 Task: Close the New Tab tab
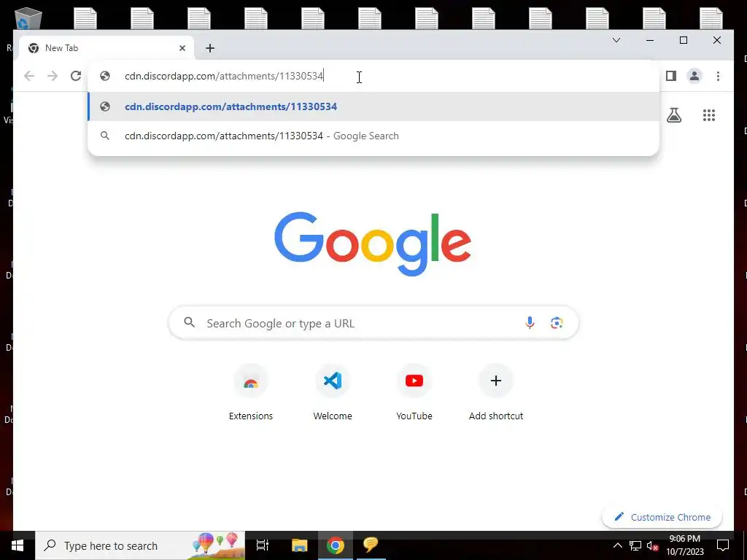[182, 48]
